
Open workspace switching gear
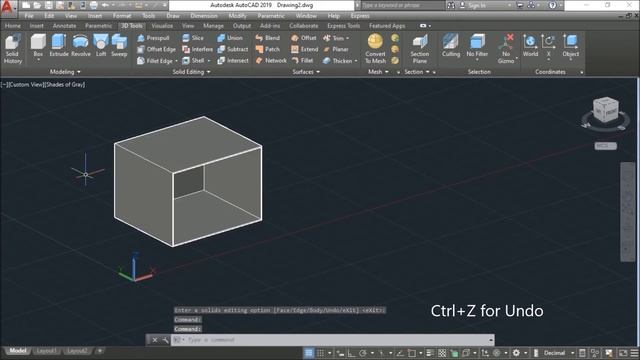tap(516, 353)
